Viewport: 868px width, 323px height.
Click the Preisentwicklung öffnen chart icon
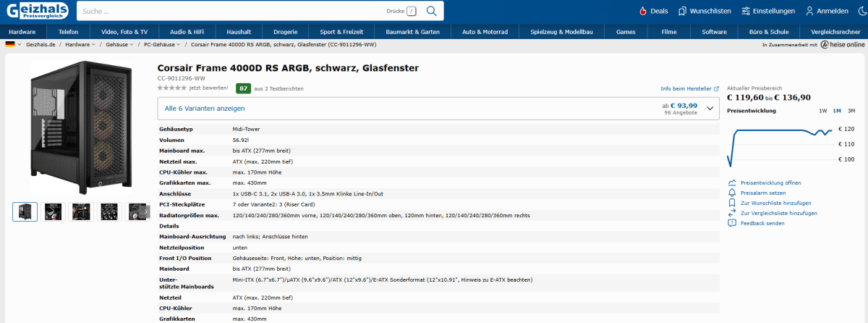(x=732, y=183)
